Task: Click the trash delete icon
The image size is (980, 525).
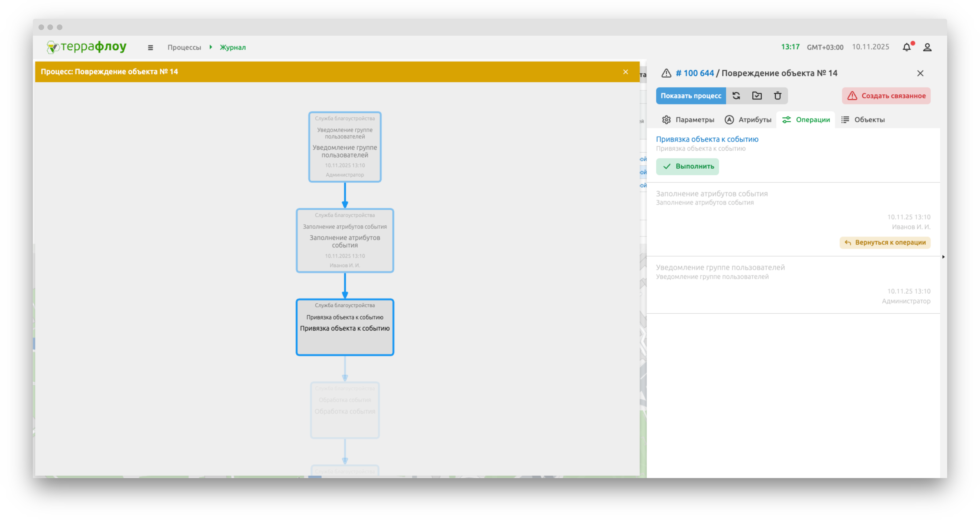Action: [x=777, y=96]
